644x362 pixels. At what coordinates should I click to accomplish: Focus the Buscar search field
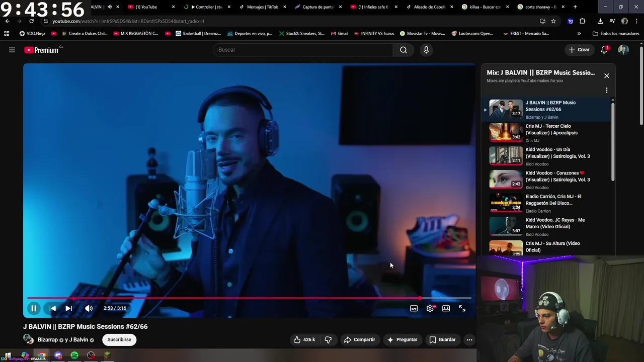(x=303, y=50)
